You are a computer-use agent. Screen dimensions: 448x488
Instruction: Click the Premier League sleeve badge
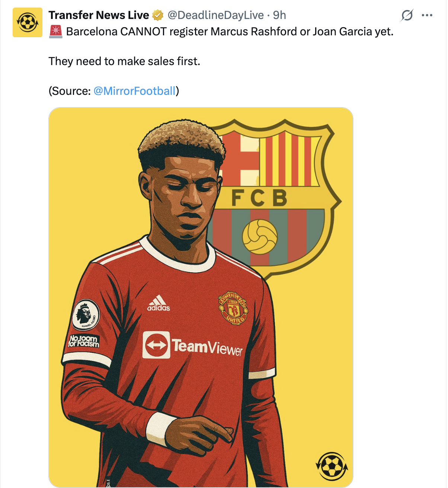(x=86, y=315)
